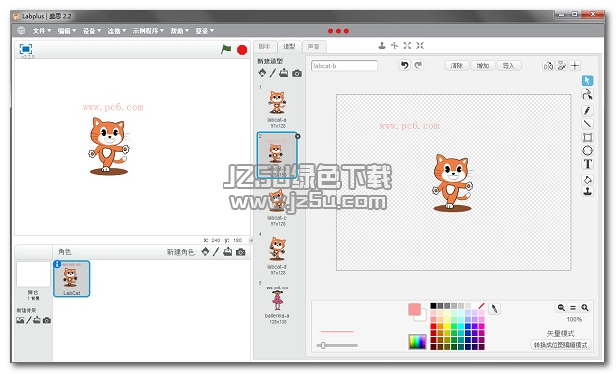This screenshot has width=616, height=374.
Task: Flip the costume up-down
Action: tap(562, 66)
